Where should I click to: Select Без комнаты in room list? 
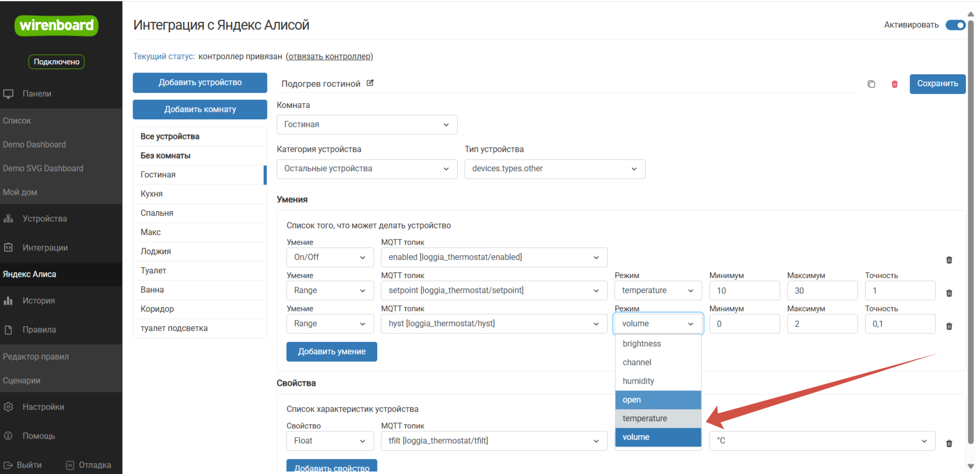click(200, 156)
